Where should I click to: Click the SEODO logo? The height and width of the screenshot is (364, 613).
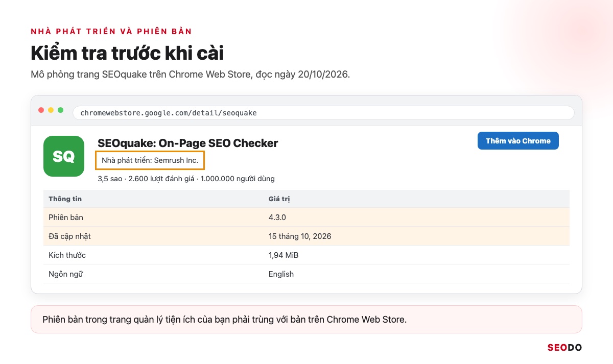(x=564, y=348)
